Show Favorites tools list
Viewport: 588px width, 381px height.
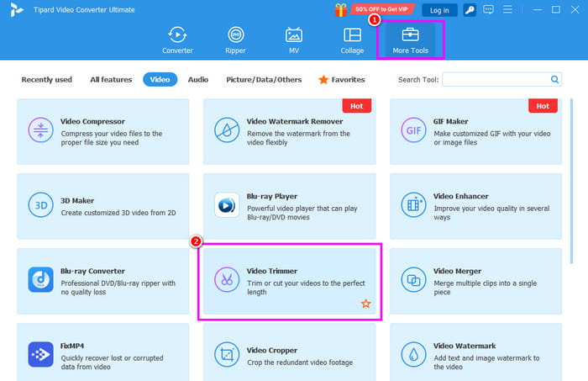[341, 80]
